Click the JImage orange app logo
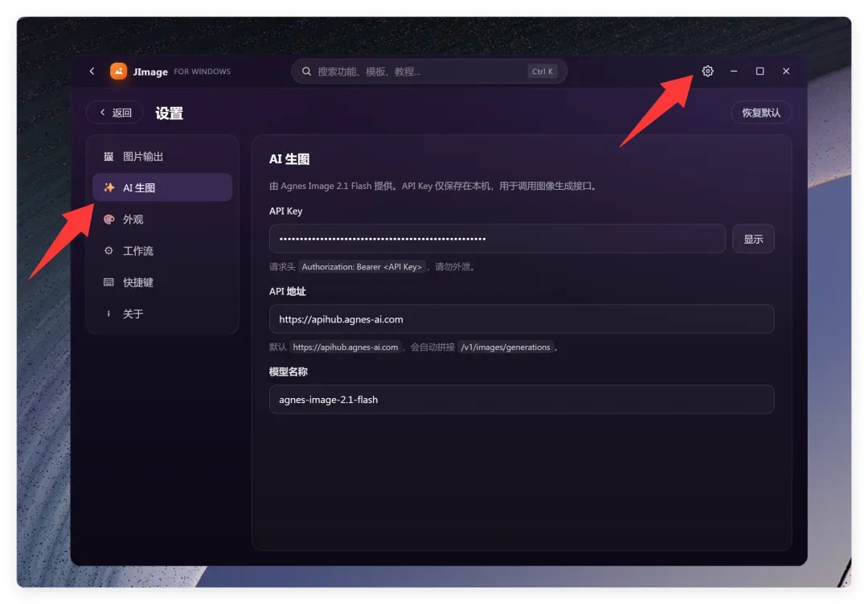The width and height of the screenshot is (868, 604). [118, 71]
